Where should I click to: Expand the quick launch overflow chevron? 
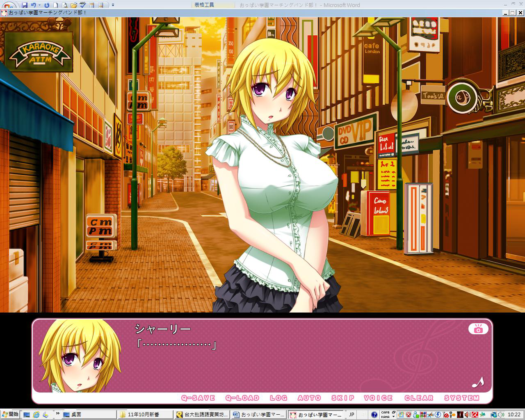58,413
